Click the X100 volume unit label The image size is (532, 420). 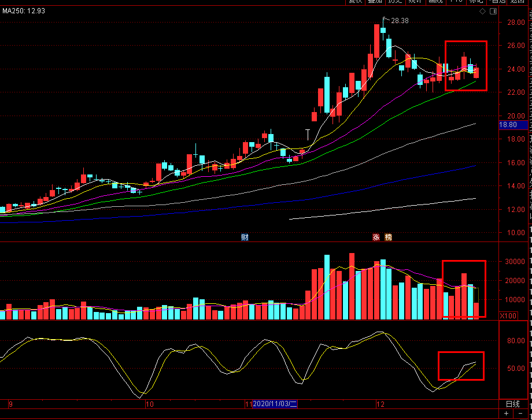tap(508, 315)
